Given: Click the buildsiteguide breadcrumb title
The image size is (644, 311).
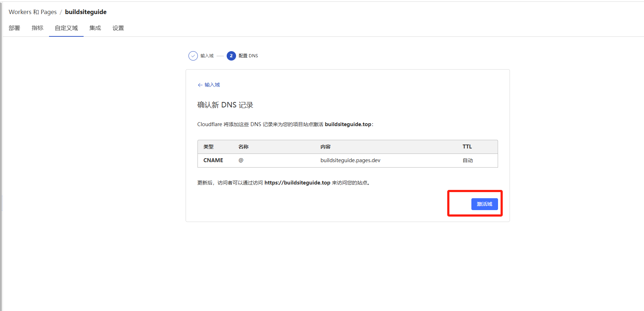Looking at the screenshot, I should pyautogui.click(x=86, y=12).
